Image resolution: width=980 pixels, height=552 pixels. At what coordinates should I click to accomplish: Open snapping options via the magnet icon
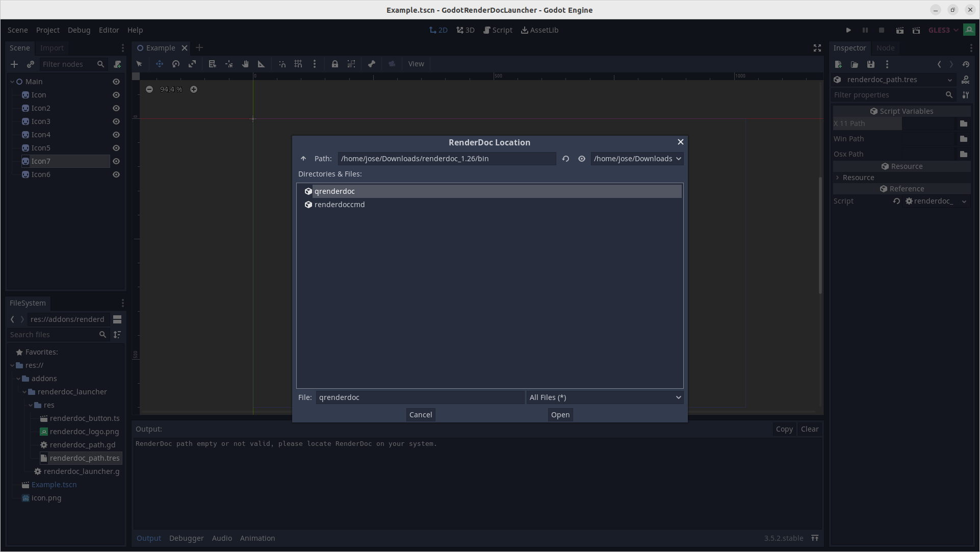[x=282, y=64]
